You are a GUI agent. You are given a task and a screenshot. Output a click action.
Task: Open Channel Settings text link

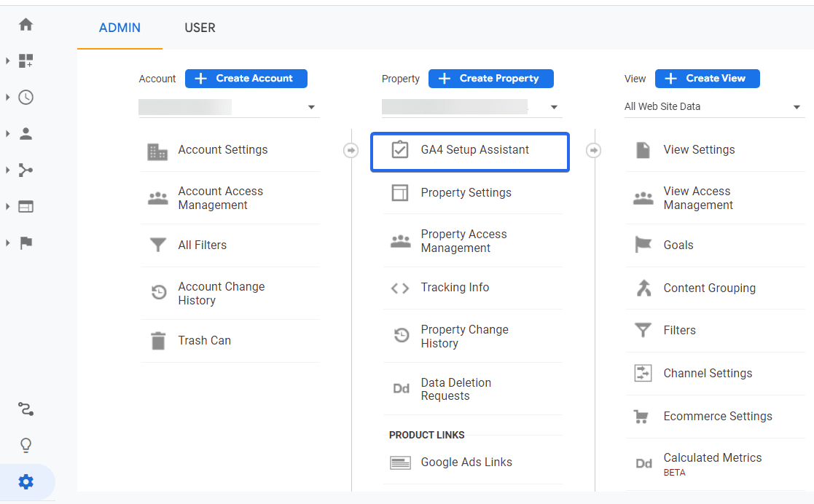(708, 373)
